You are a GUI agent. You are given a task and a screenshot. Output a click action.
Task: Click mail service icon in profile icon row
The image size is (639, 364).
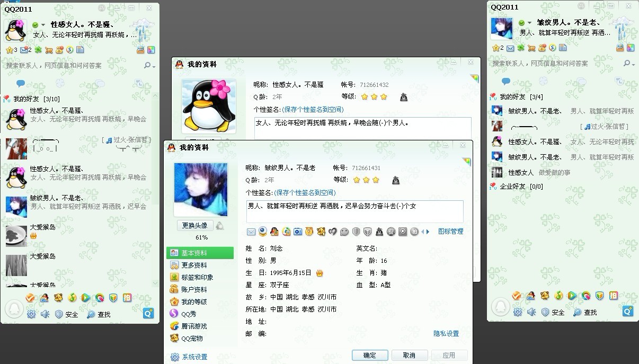251,232
